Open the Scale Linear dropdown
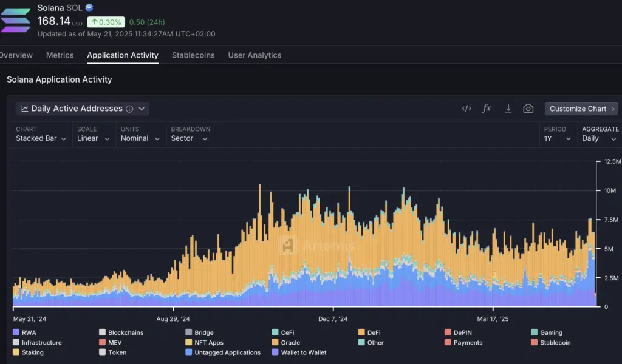Image resolution: width=622 pixels, height=364 pixels. tap(93, 138)
